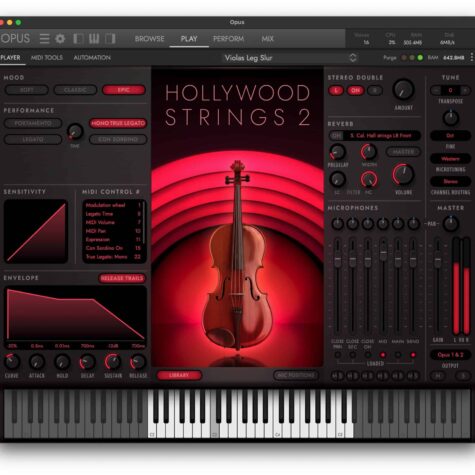
Task: Adjust the envelope Hold knob
Action: 62,362
